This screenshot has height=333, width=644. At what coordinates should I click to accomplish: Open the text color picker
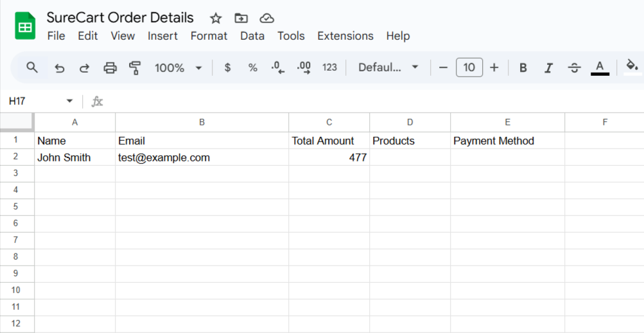(600, 67)
